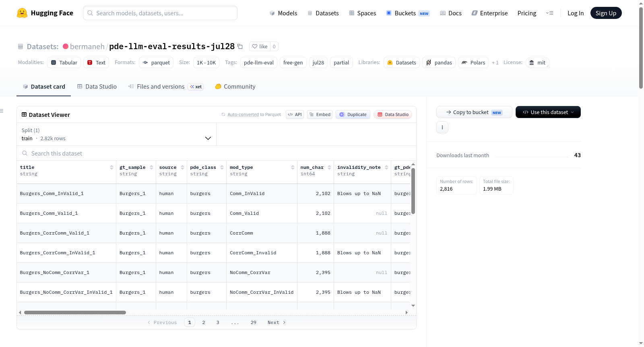
Task: Click the partial tag
Action: (x=341, y=62)
